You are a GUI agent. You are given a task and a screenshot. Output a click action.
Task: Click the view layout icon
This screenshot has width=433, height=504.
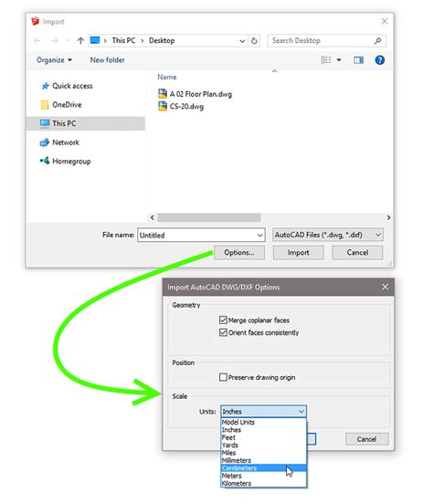point(326,59)
